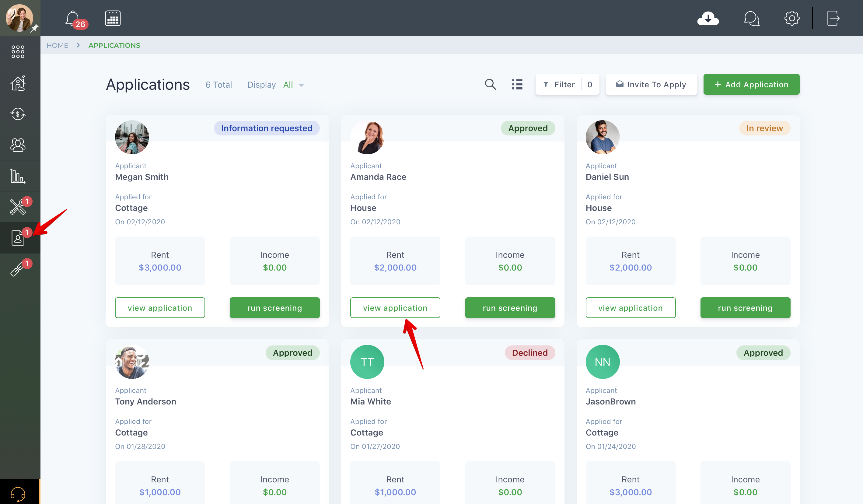Open the properties house icon in sidebar
863x504 pixels.
[x=18, y=82]
